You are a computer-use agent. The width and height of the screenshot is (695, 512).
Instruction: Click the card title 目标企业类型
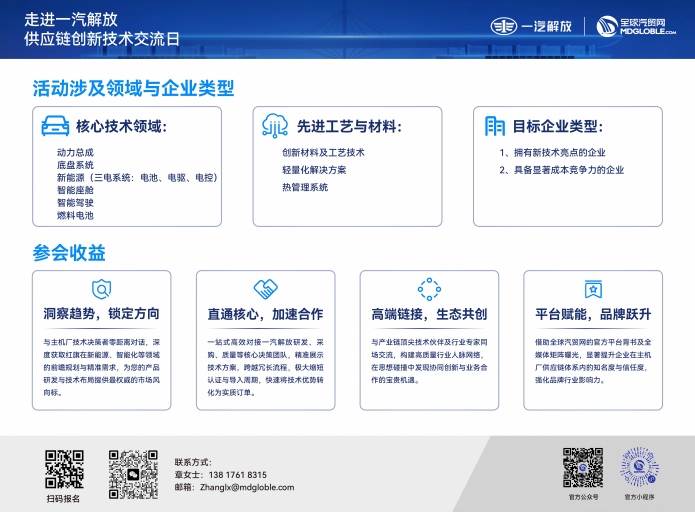558,126
